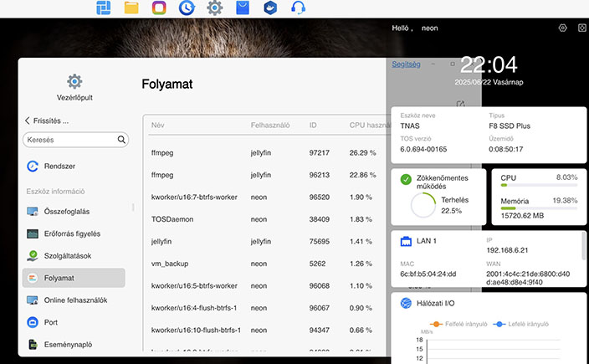Launch the colorful photos app icon
This screenshot has height=364, width=589.
pos(159,8)
